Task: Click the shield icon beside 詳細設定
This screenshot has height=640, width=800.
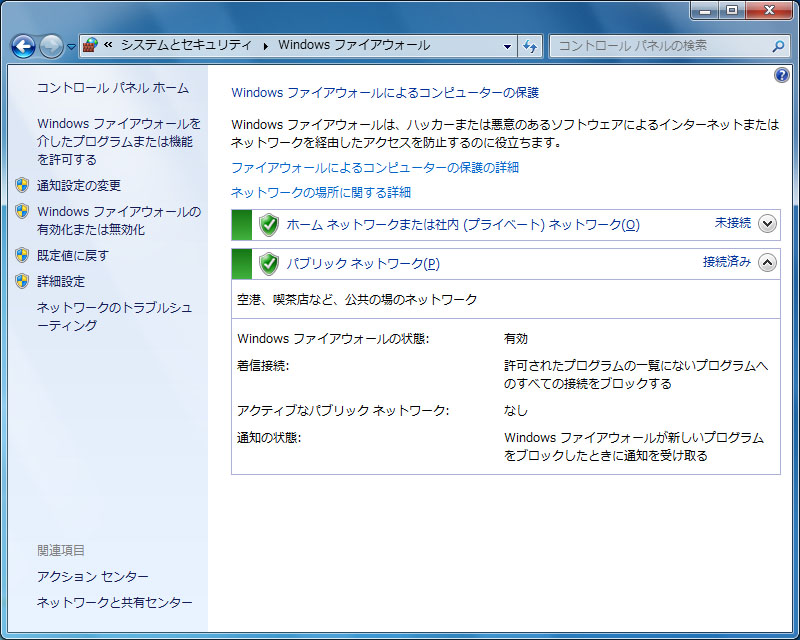Action: 22,281
